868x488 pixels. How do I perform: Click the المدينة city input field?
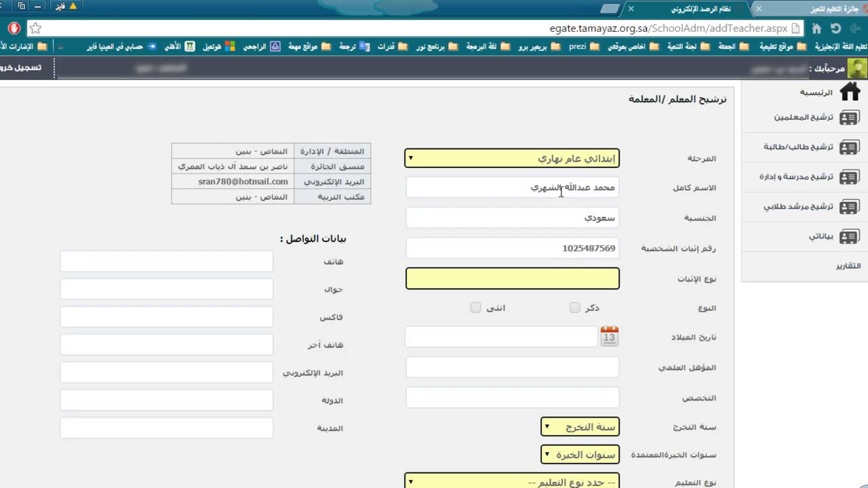click(x=166, y=428)
